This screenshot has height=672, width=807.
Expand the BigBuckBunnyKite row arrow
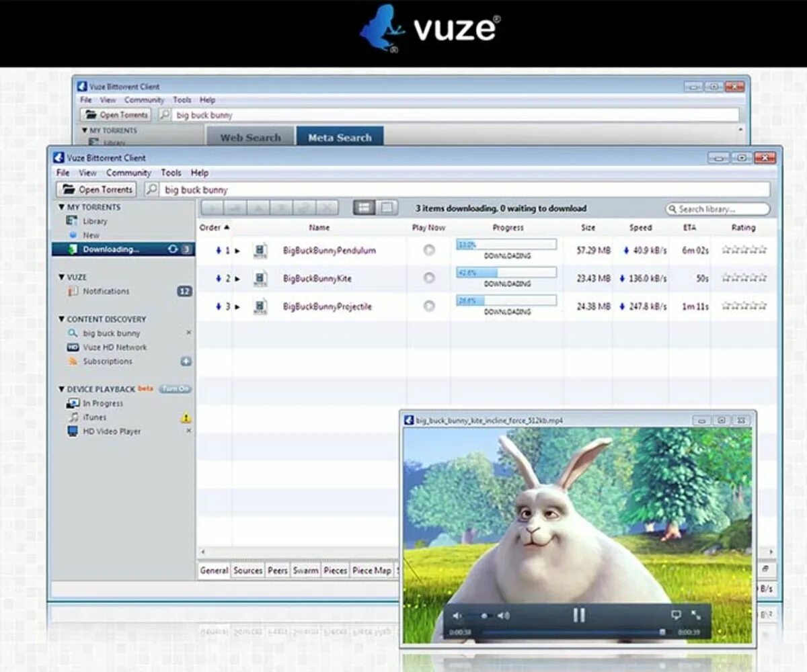238,279
